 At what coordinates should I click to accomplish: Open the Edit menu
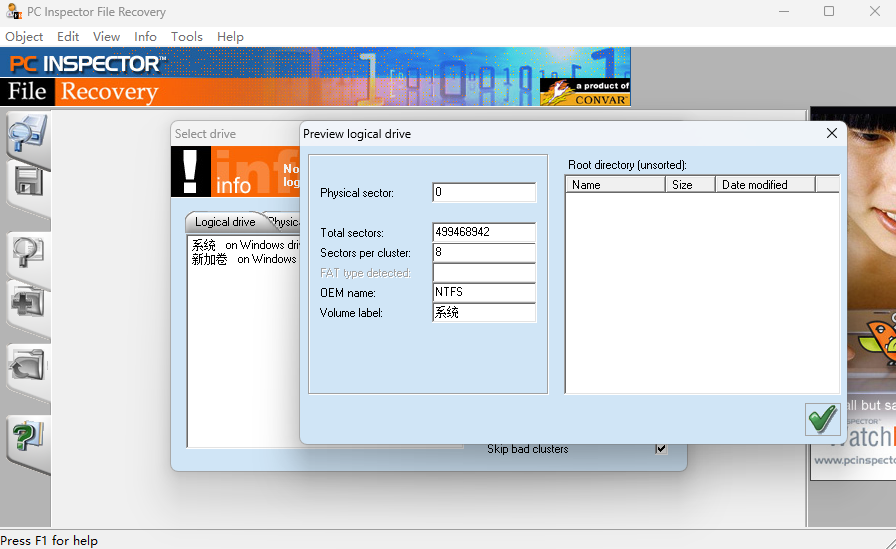(x=68, y=37)
